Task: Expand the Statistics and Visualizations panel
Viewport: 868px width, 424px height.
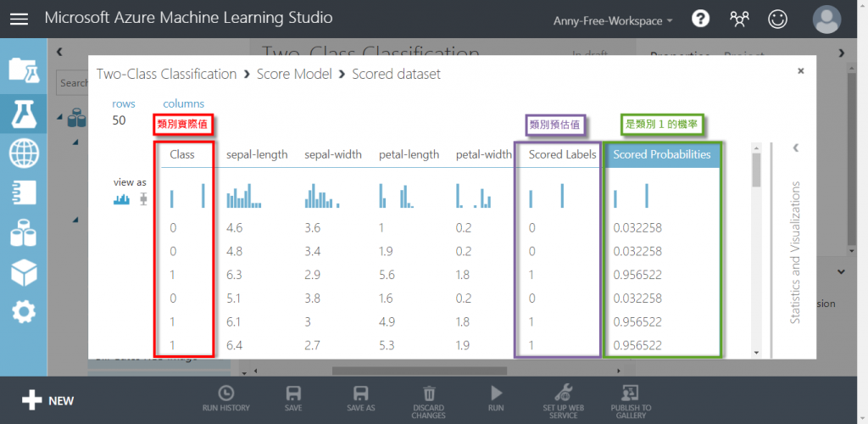Action: [795, 148]
